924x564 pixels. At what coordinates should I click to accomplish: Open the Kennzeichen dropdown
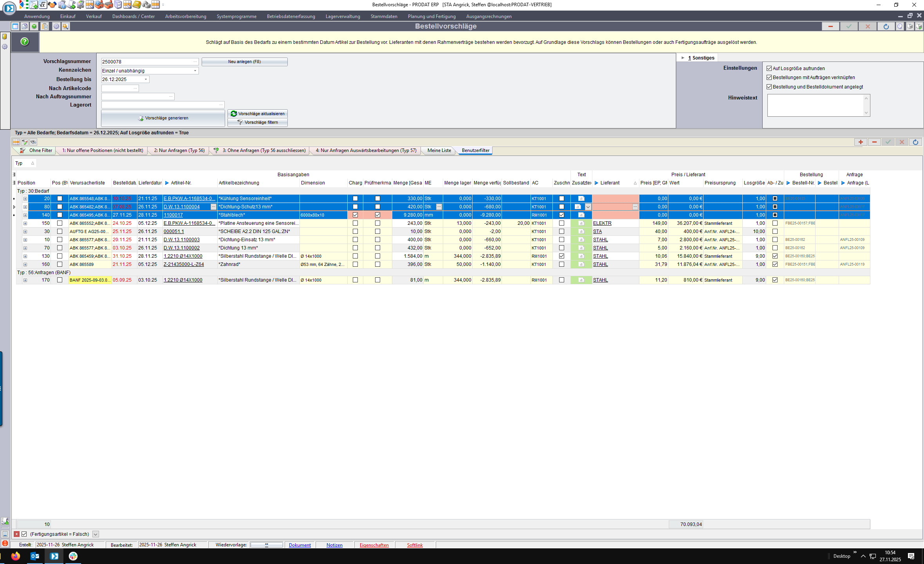click(195, 71)
